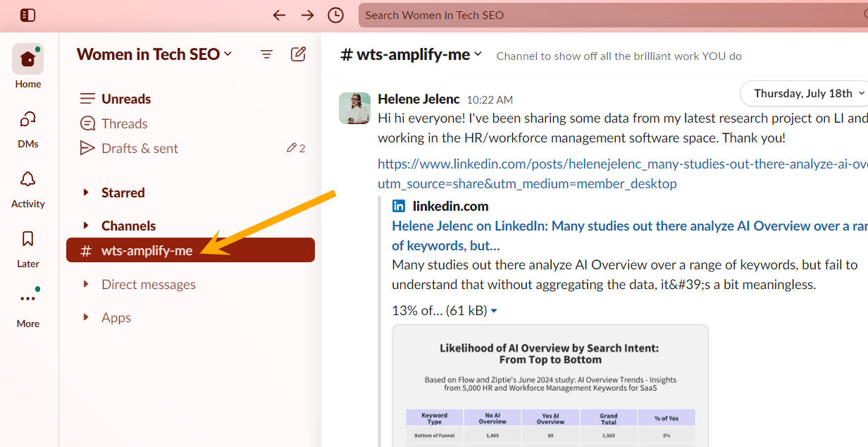Viewport: 868px width, 447px height.
Task: View recent history using the clock icon
Action: (x=335, y=14)
